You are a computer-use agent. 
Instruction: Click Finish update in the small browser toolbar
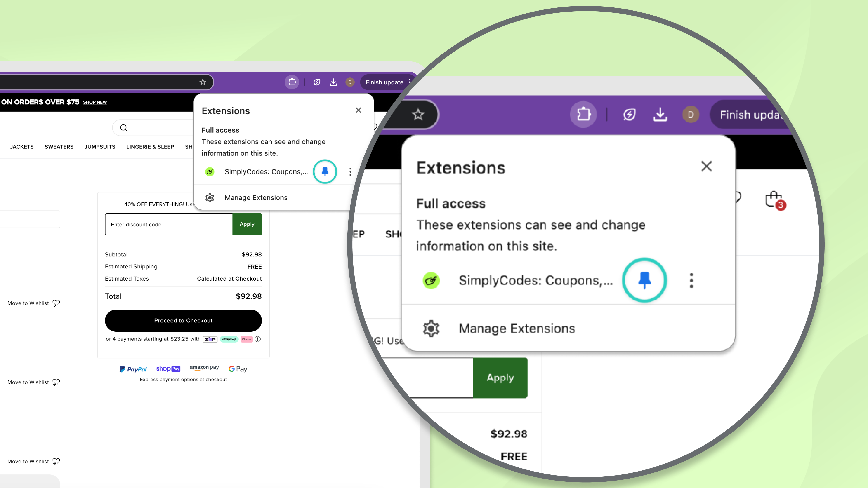pyautogui.click(x=384, y=82)
